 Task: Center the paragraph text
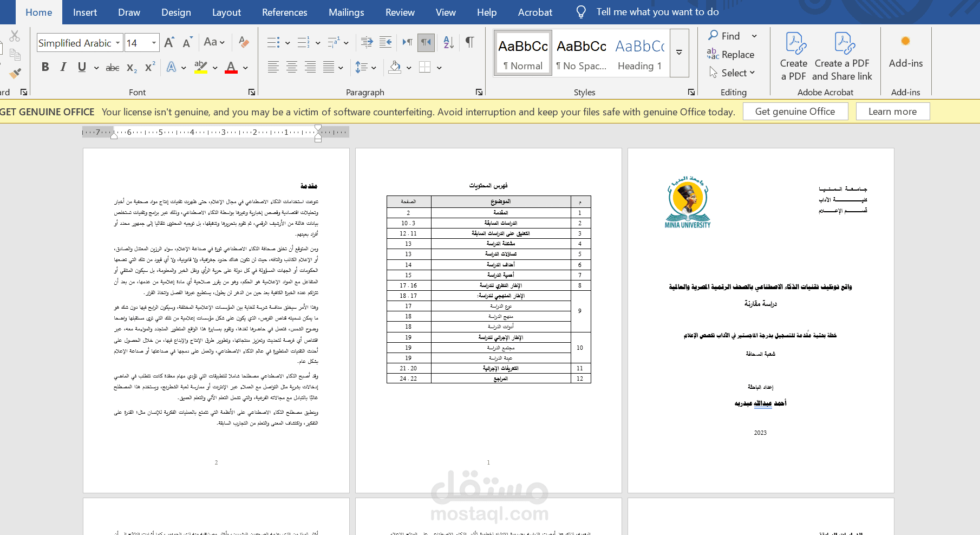point(292,67)
